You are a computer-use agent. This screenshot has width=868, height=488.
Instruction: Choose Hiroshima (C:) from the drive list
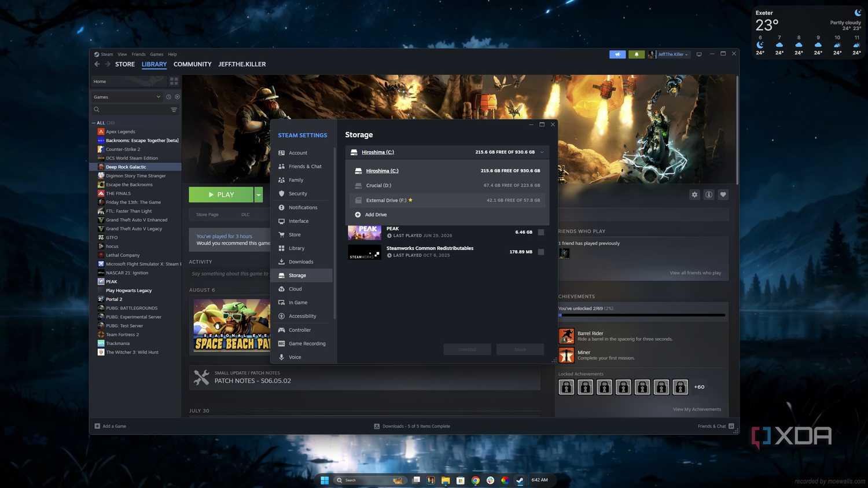coord(447,171)
